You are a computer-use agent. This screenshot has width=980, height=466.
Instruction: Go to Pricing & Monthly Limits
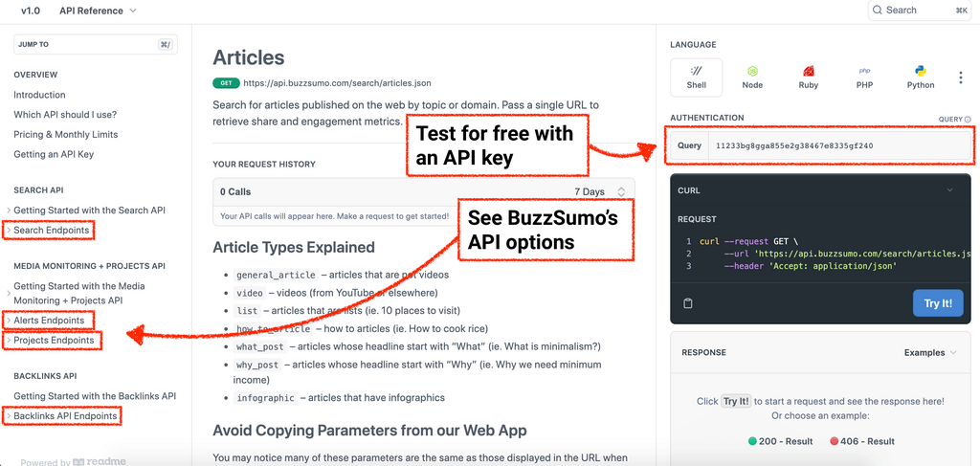65,135
